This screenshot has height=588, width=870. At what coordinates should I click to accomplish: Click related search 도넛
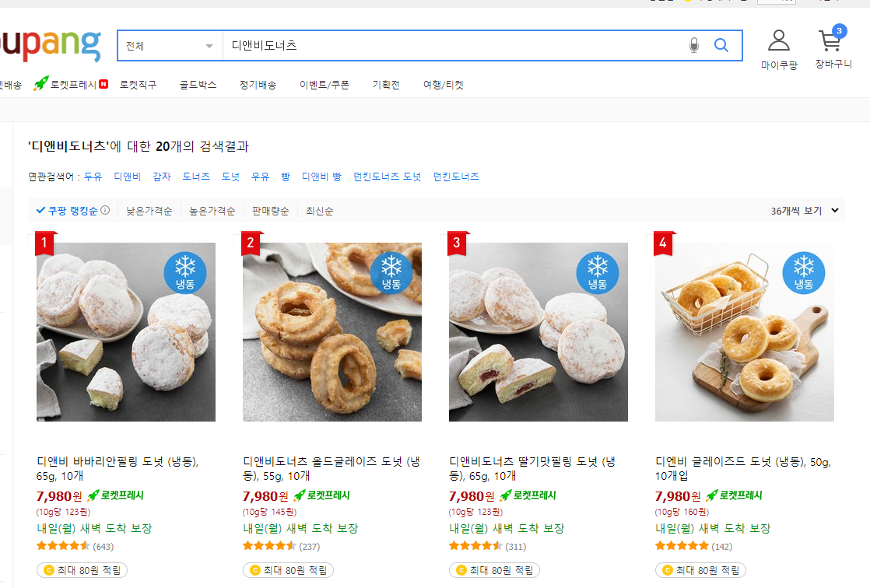tap(231, 177)
